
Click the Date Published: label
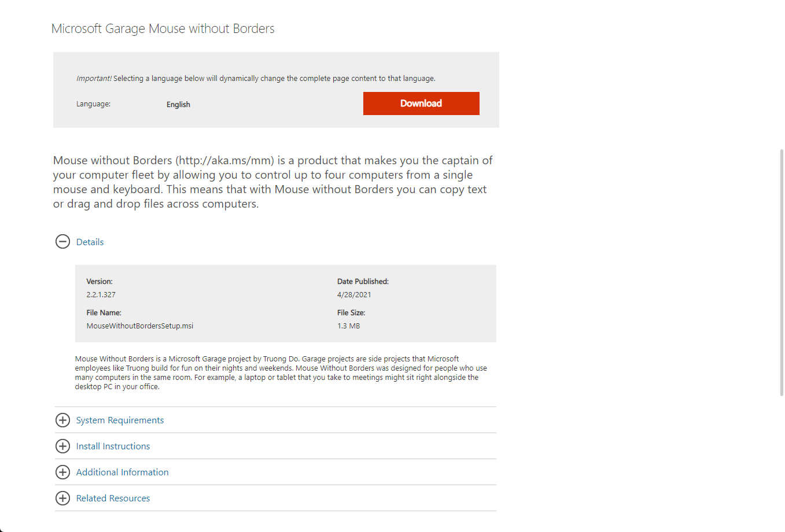[363, 282]
